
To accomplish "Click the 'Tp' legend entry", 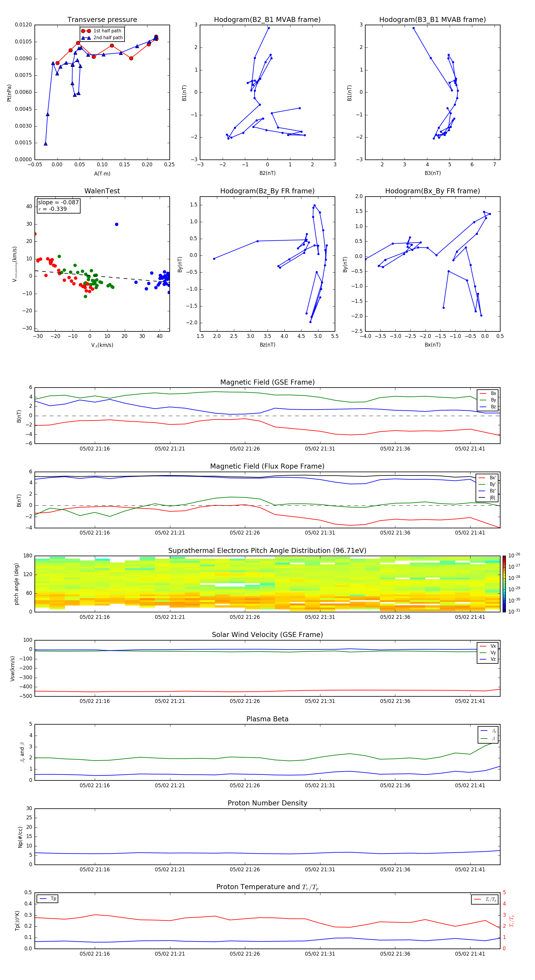I will pyautogui.click(x=48, y=899).
